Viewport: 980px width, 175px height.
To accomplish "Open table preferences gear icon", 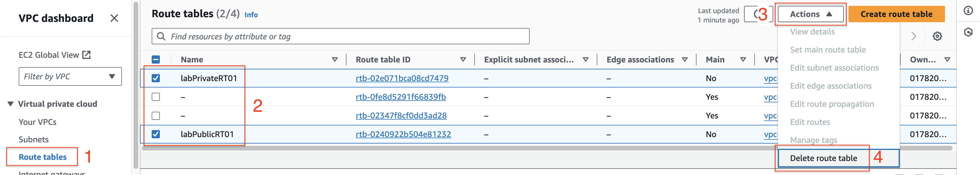I will click(x=937, y=36).
